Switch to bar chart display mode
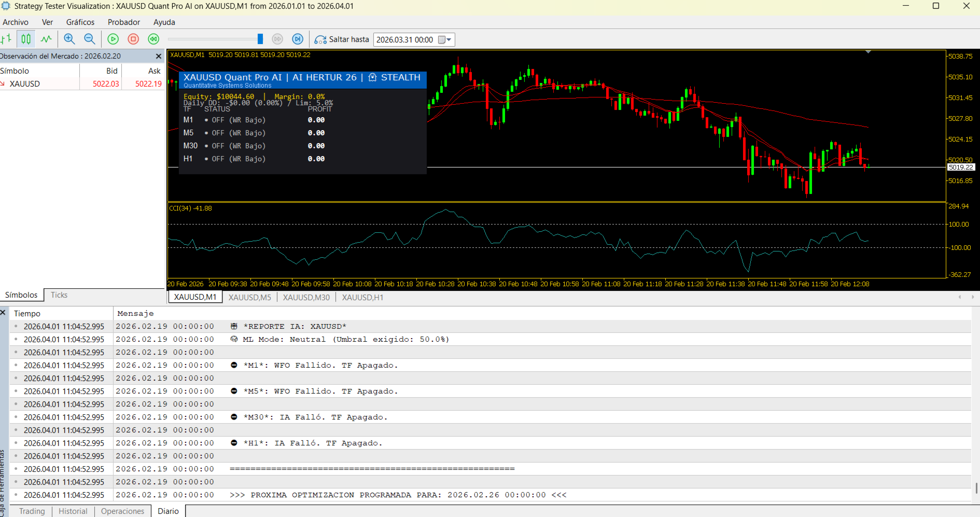 click(6, 39)
